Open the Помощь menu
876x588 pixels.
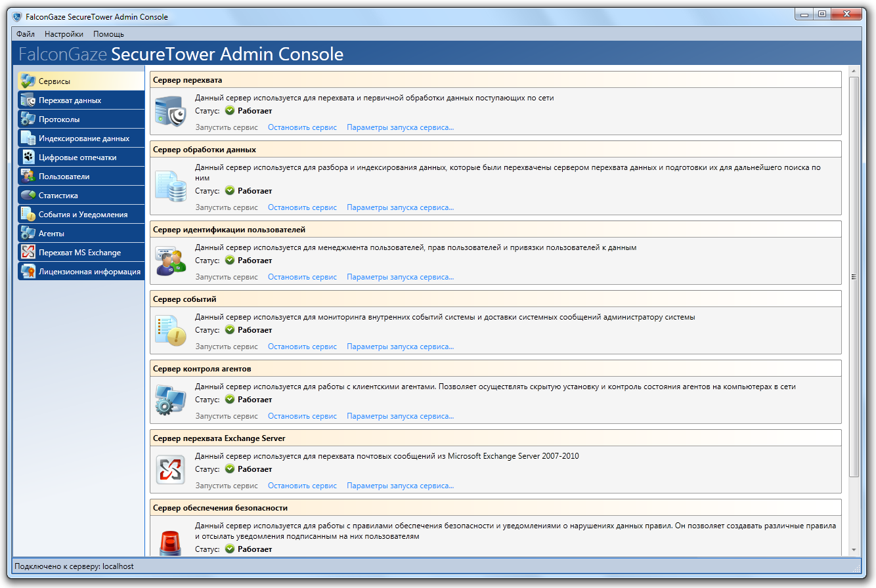coord(108,34)
